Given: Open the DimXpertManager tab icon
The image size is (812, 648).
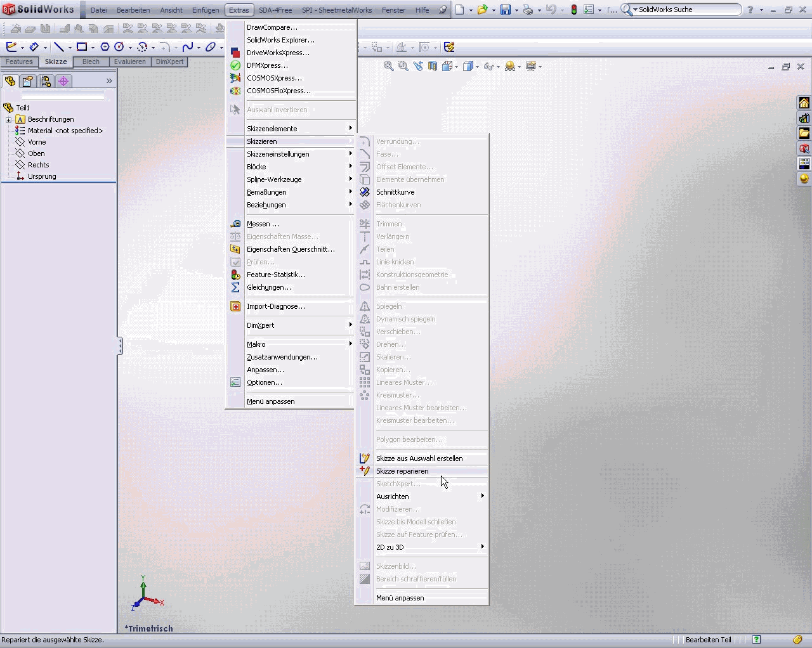Looking at the screenshot, I should (63, 81).
